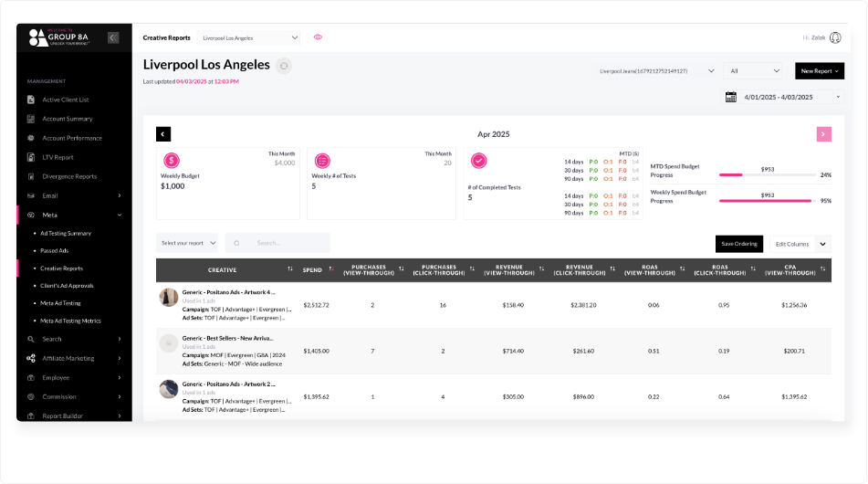Click the revenue cell $2,381.20
Screen dimensions: 868x484
click(583, 305)
